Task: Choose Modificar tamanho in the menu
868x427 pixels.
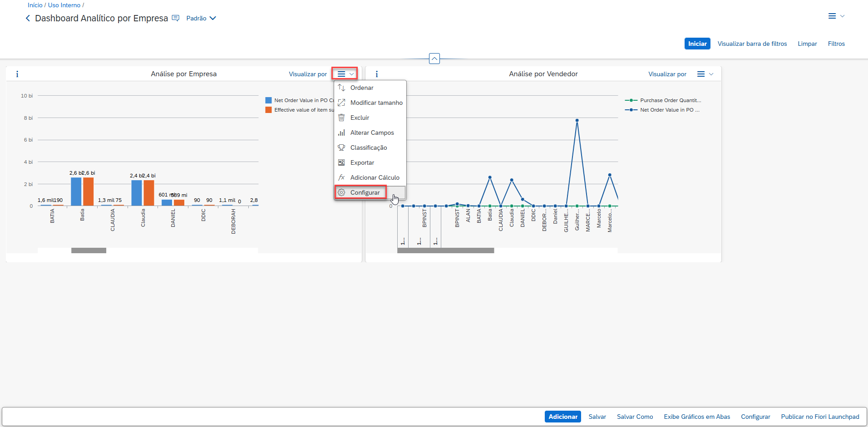Action: click(376, 103)
